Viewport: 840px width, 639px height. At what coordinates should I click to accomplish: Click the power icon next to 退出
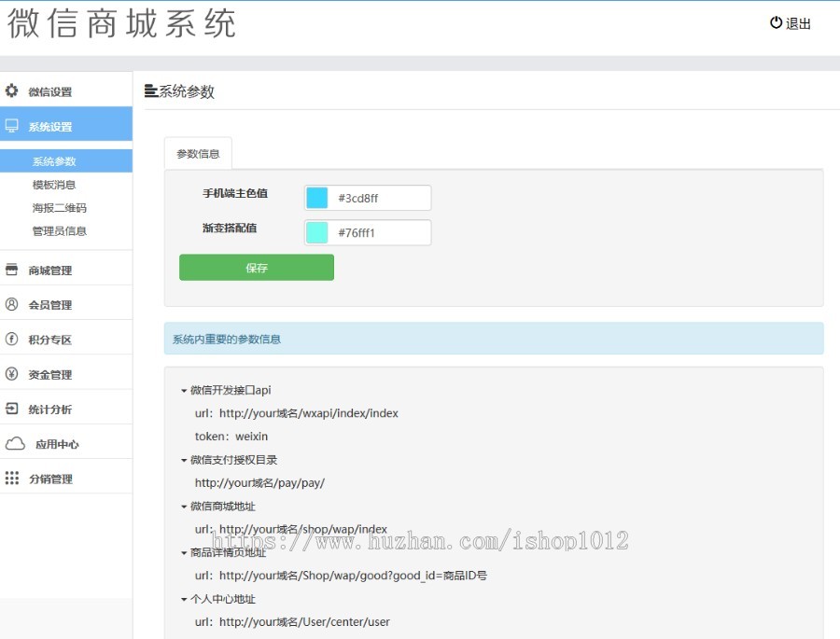tap(776, 22)
